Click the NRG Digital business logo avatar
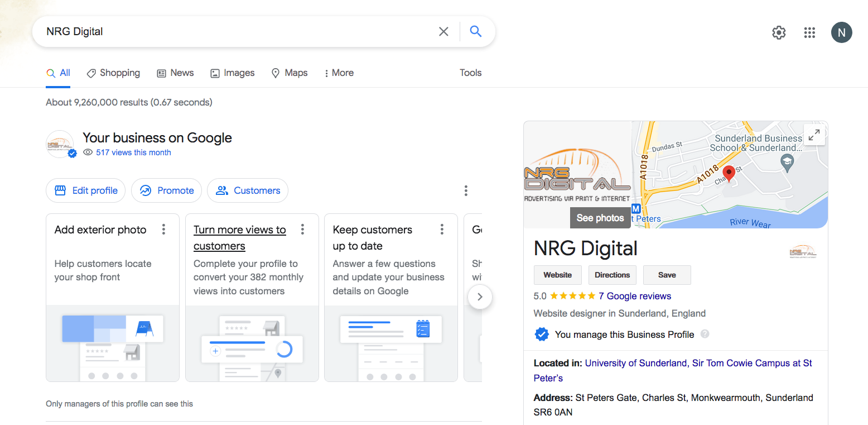This screenshot has height=425, width=868. (60, 144)
